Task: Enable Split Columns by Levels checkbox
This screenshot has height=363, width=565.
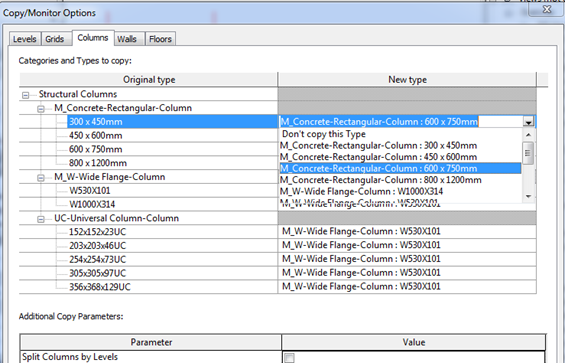Action: 289,358
